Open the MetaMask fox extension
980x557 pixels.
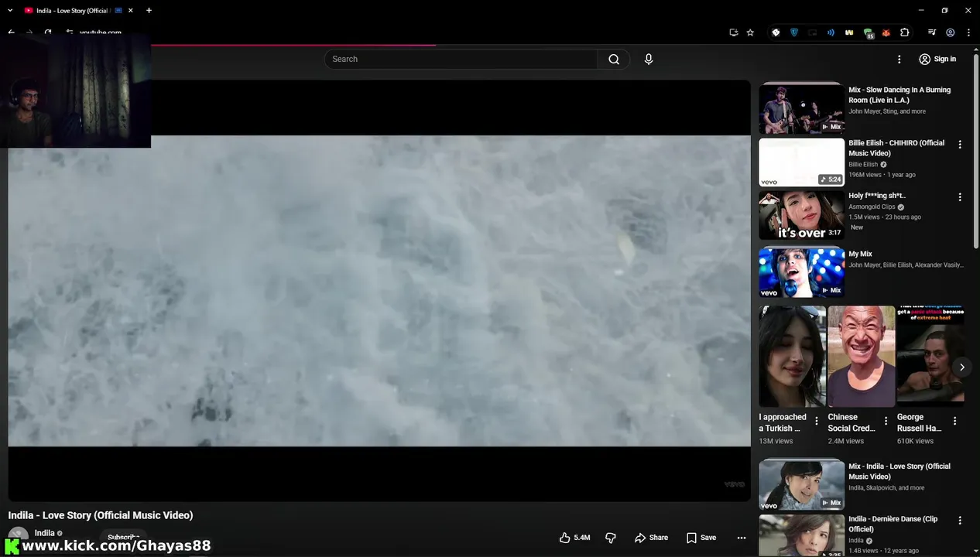pos(886,32)
